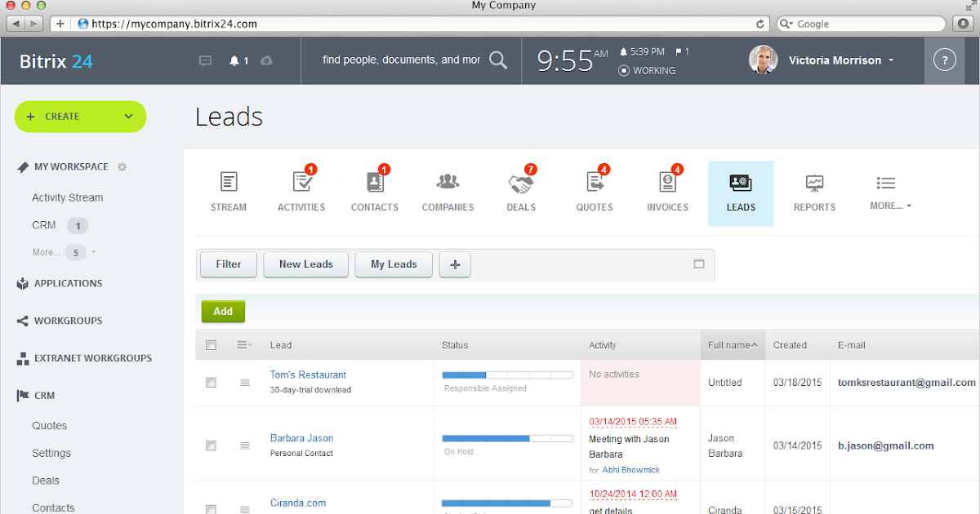This screenshot has height=514, width=980.
Task: Open Contacts in CRM sidebar
Action: 53,507
